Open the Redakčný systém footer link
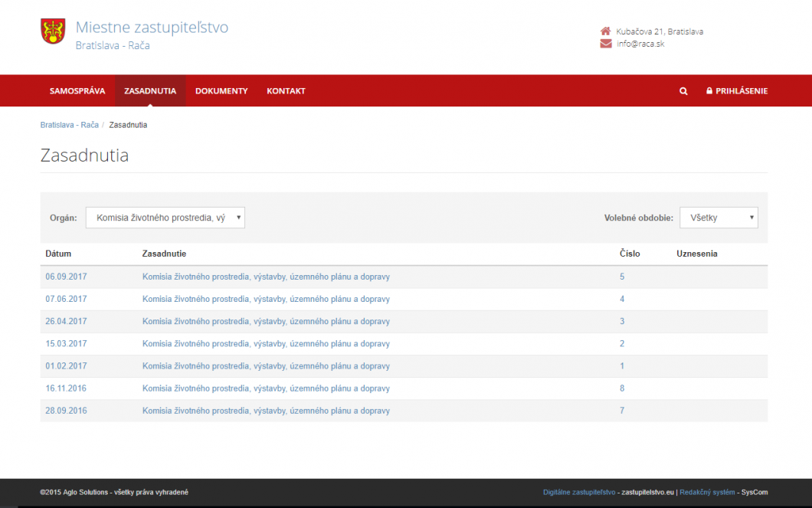The width and height of the screenshot is (812, 508). [707, 492]
